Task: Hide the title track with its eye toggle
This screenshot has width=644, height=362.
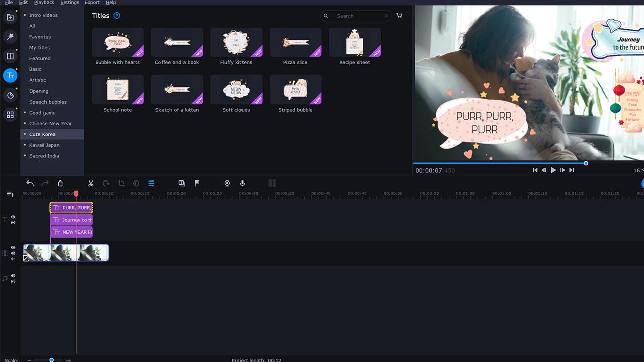Action: pyautogui.click(x=13, y=217)
